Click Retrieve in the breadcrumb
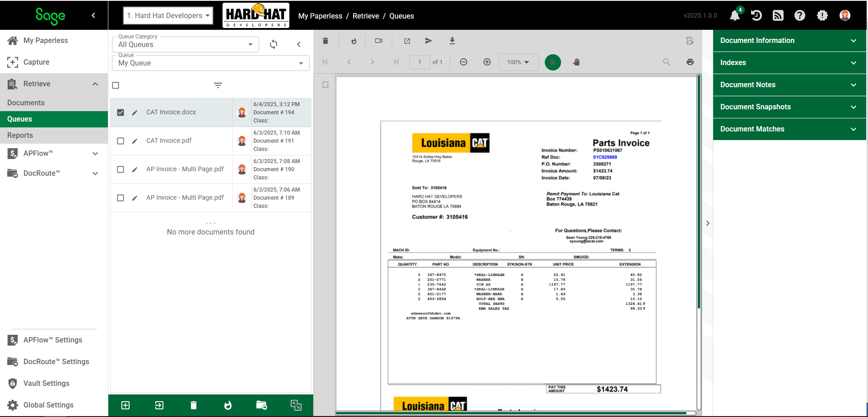868x417 pixels. point(366,16)
